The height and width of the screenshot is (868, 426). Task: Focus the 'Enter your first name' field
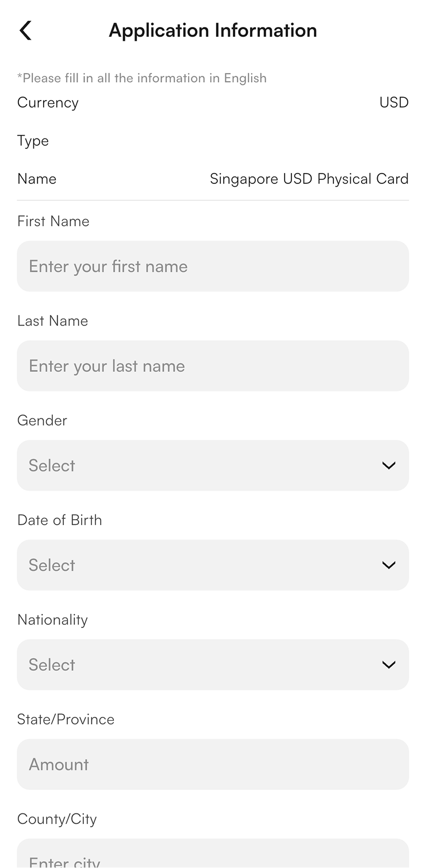(x=213, y=266)
